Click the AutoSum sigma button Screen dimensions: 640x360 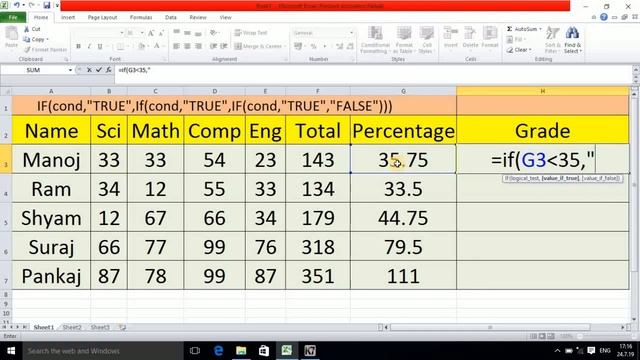pos(521,29)
